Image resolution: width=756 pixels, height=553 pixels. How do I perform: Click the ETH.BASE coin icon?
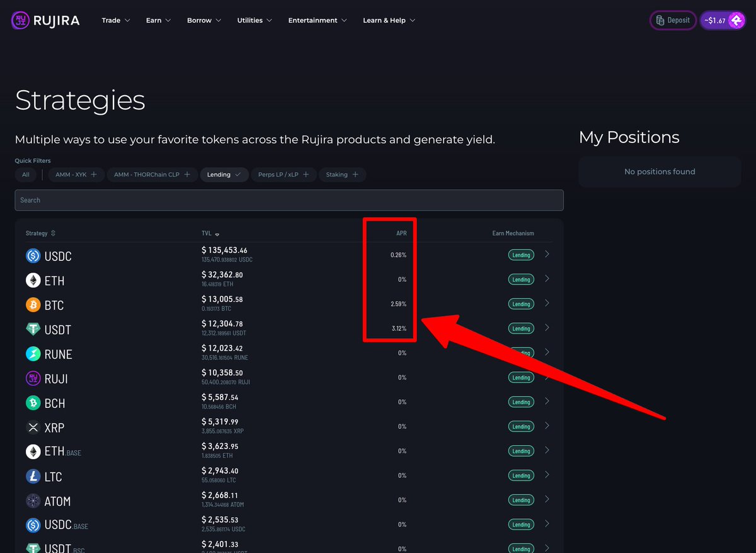[x=33, y=452]
